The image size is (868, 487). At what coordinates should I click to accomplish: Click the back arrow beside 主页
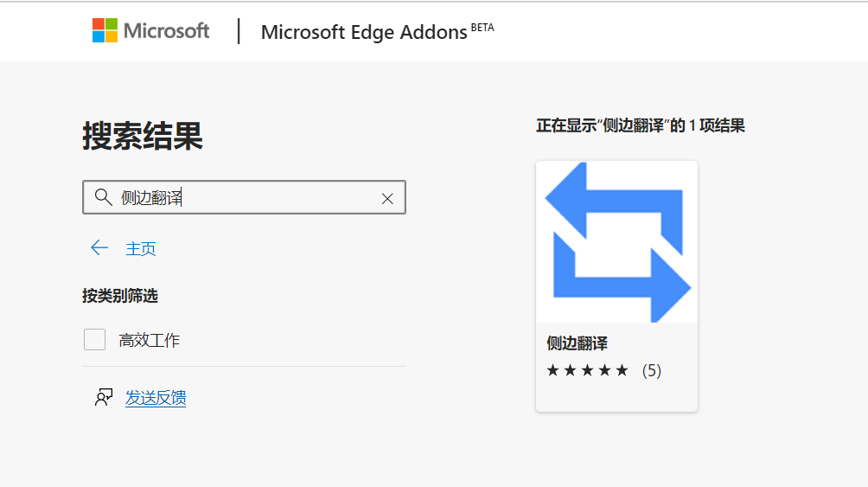pos(99,247)
